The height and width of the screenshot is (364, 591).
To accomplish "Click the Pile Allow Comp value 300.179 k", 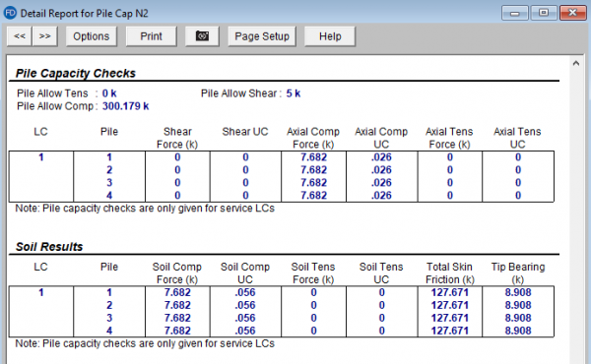I will [x=125, y=106].
